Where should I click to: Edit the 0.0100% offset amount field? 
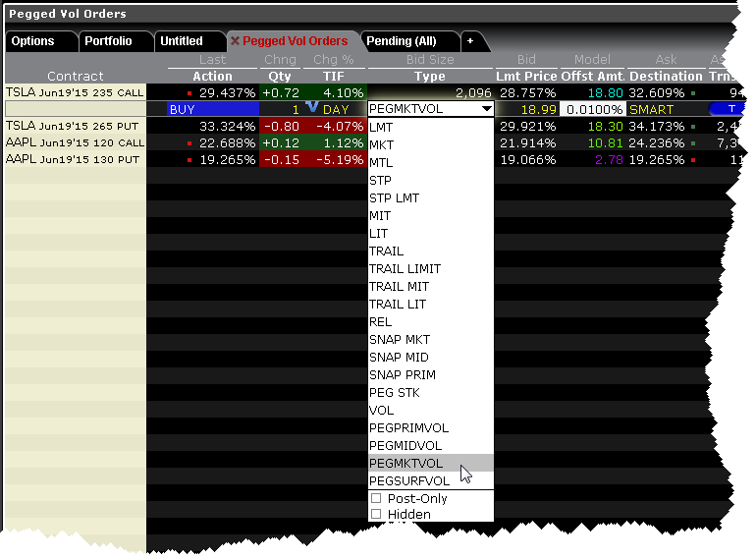pyautogui.click(x=595, y=109)
